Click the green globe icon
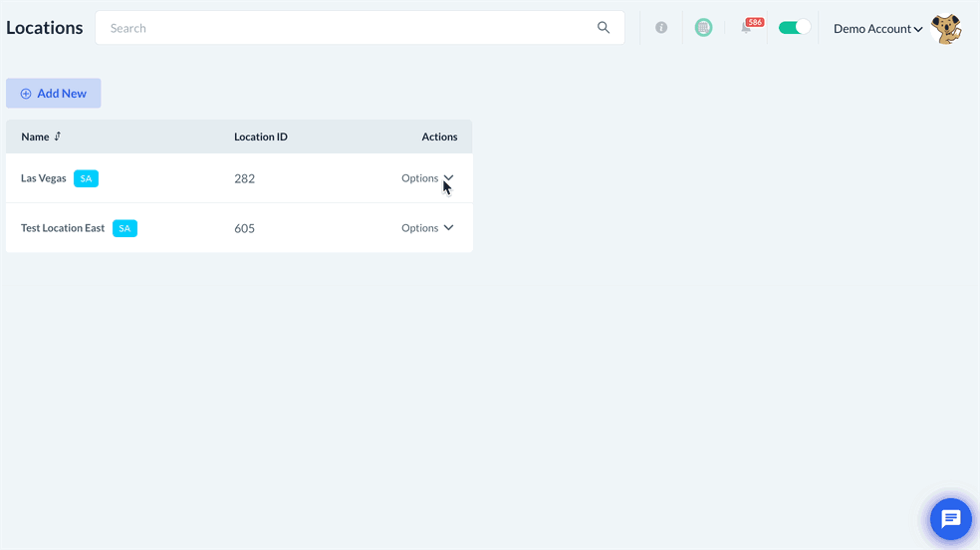 click(703, 28)
